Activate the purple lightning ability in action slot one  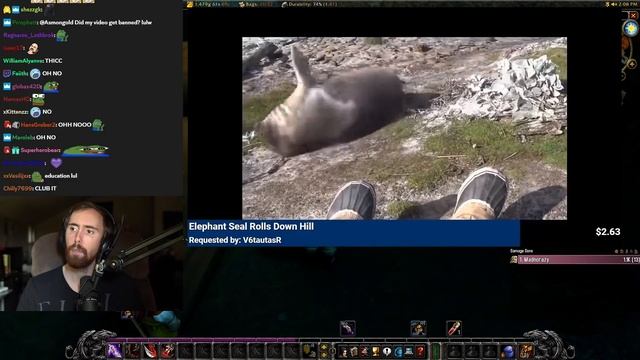[x=115, y=351]
